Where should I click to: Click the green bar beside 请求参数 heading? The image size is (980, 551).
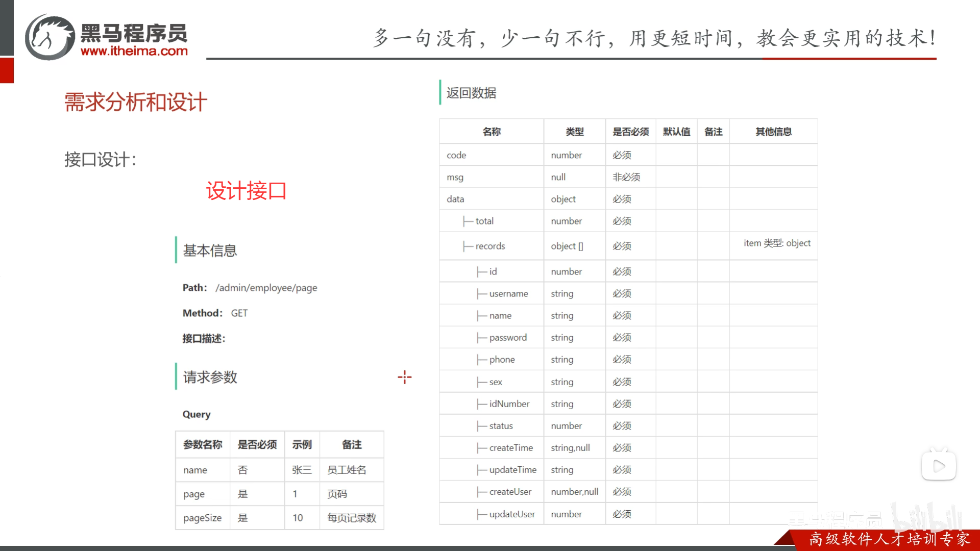pyautogui.click(x=176, y=378)
